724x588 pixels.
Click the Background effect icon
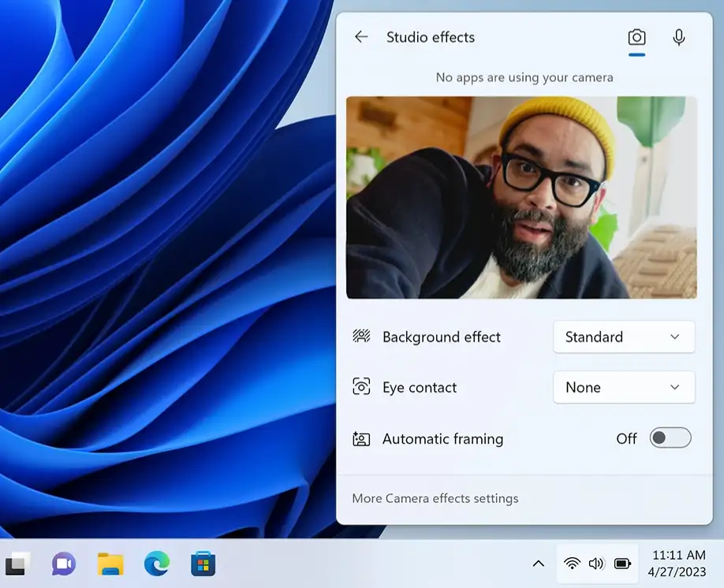click(361, 337)
